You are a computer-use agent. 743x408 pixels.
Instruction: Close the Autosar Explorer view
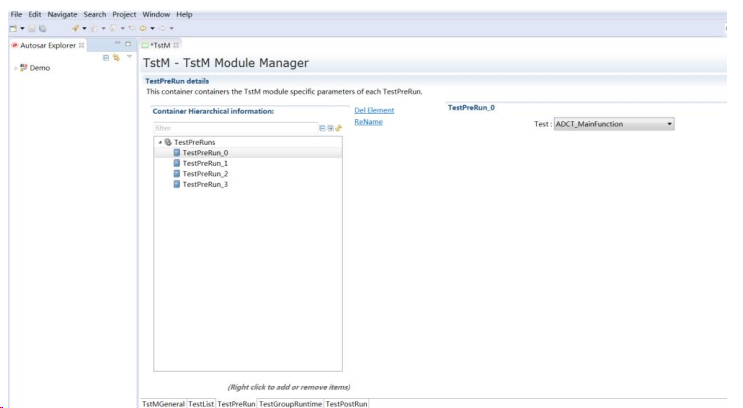coord(82,45)
